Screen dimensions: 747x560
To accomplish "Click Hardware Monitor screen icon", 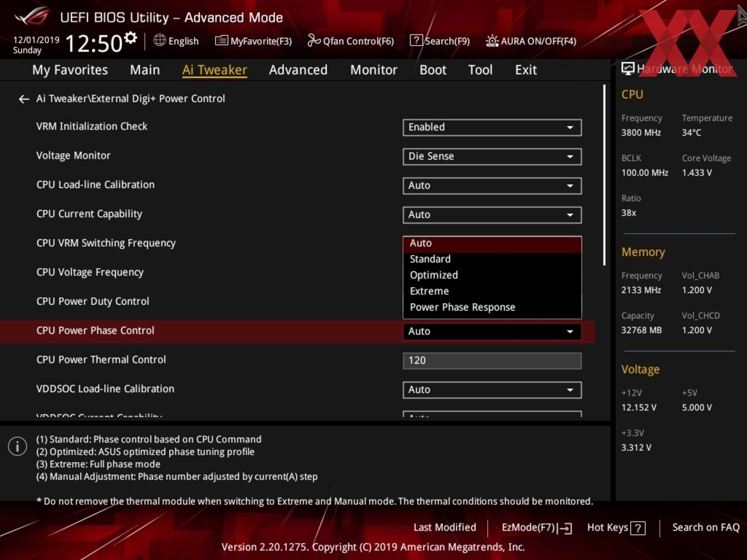I will coord(627,69).
